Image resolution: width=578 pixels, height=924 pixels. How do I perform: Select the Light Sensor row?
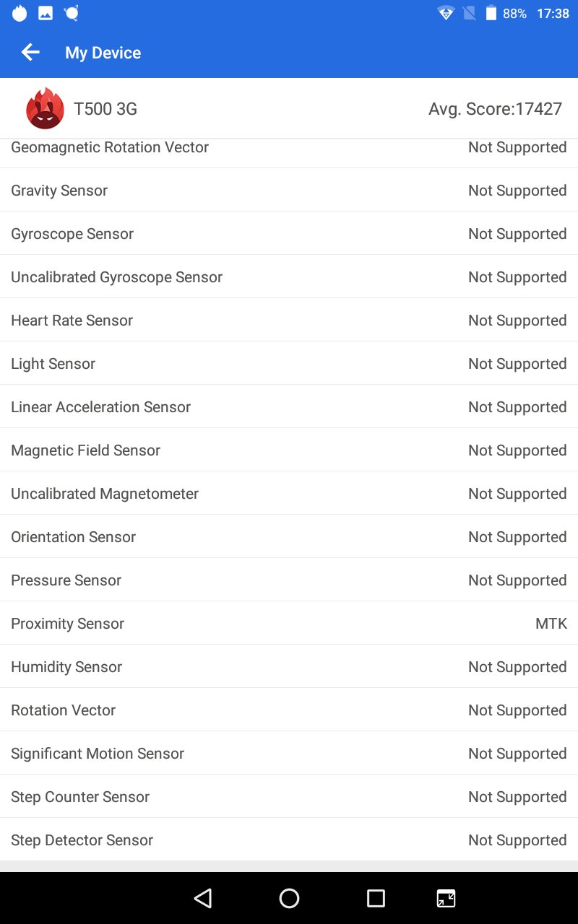click(x=289, y=363)
